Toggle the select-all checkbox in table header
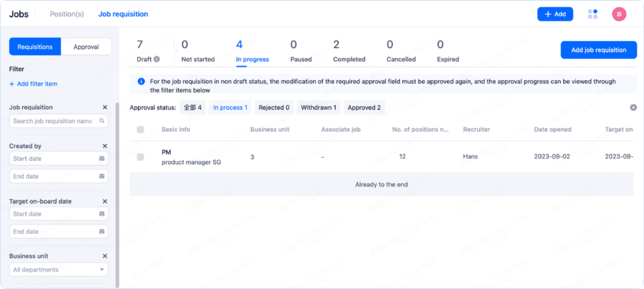This screenshot has height=289, width=644. click(x=140, y=130)
